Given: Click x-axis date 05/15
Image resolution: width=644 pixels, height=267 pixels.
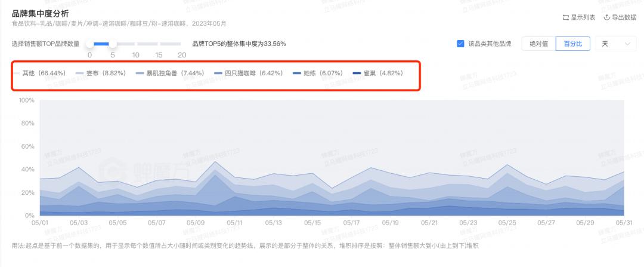Looking at the screenshot, I should coord(312,223).
